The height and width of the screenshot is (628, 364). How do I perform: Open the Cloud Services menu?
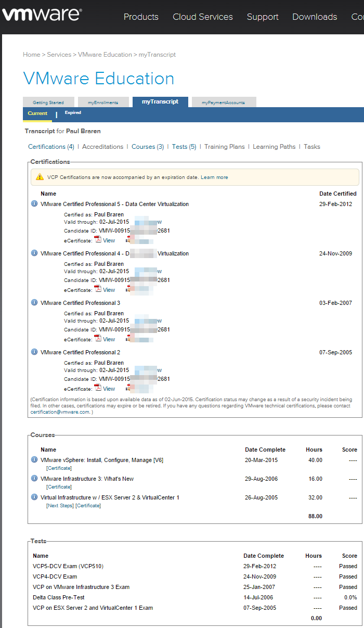tap(203, 17)
